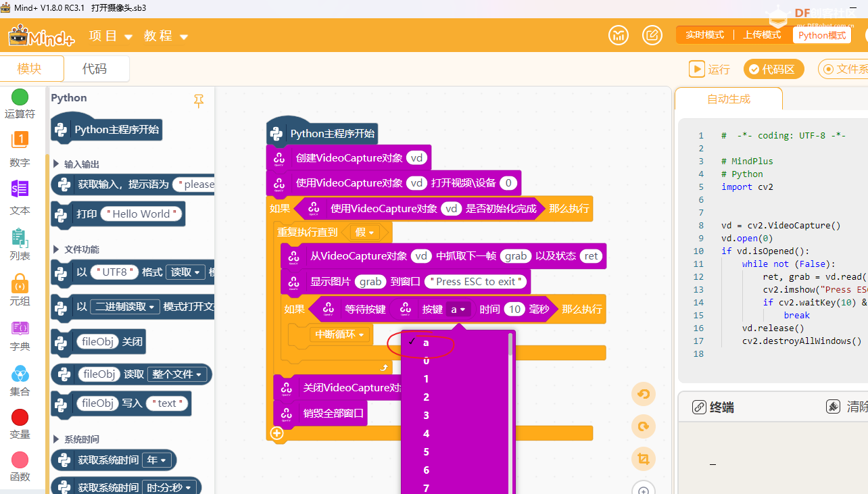This screenshot has width=868, height=494.
Task: Open the 集合 set category
Action: pos(20,381)
